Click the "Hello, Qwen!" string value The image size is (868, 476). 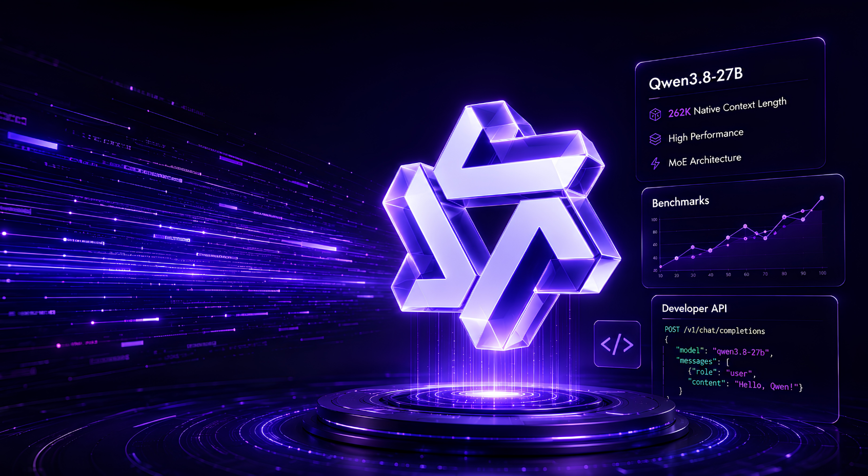click(766, 385)
